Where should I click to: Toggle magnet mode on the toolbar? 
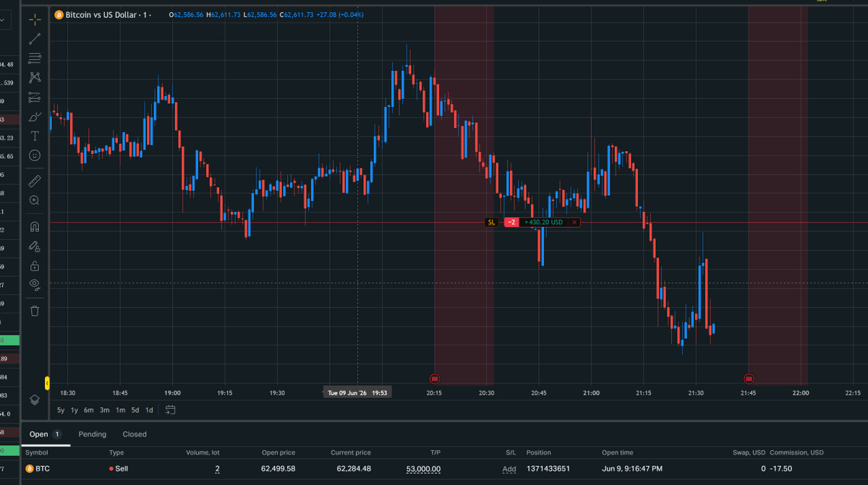(x=35, y=226)
